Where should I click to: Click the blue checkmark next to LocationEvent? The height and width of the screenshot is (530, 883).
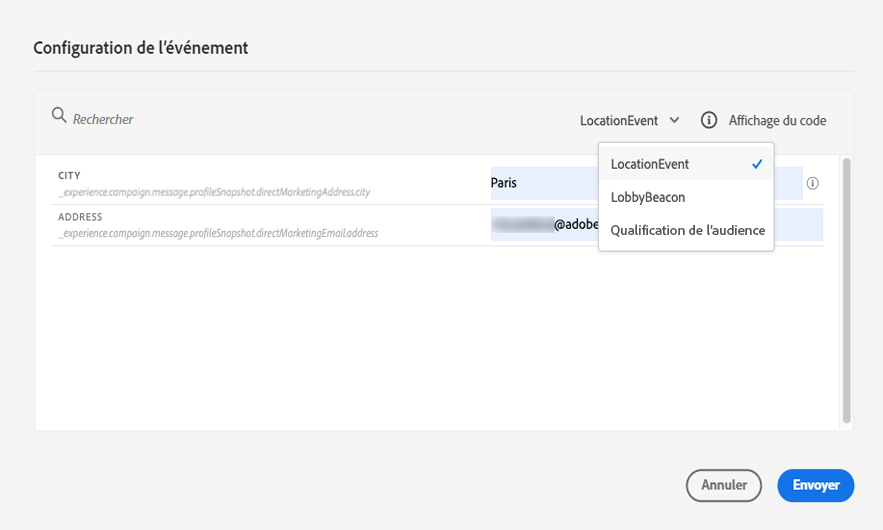[757, 164]
